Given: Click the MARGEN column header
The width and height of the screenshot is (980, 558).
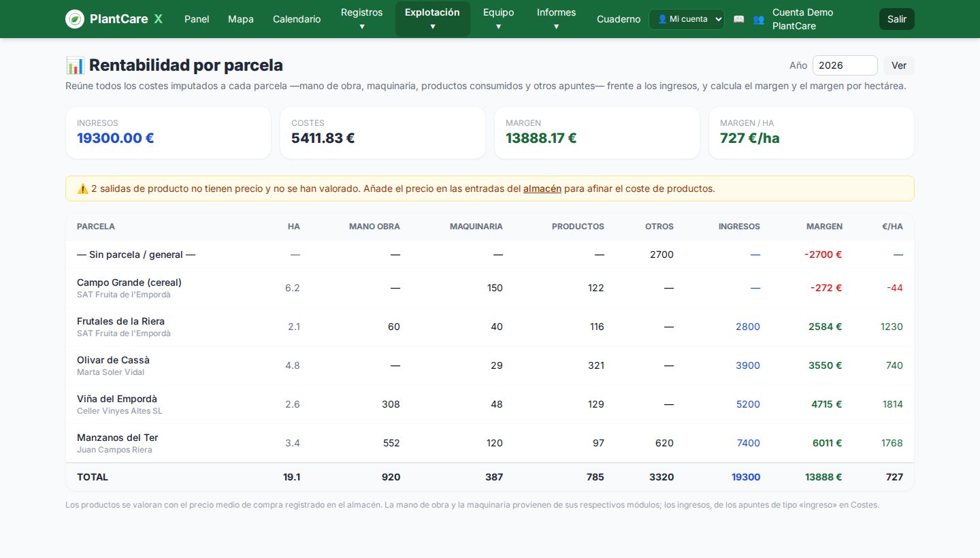Looking at the screenshot, I should click(x=824, y=227).
